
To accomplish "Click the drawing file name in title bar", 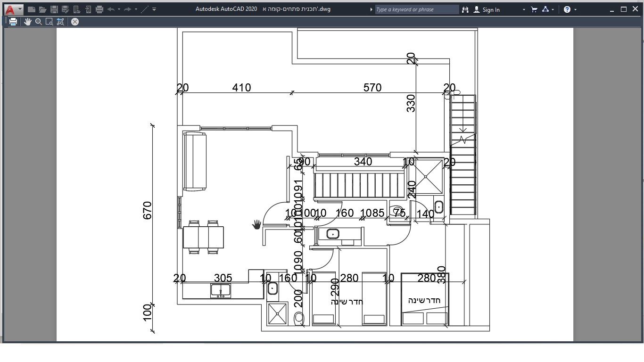I will 296,9.
